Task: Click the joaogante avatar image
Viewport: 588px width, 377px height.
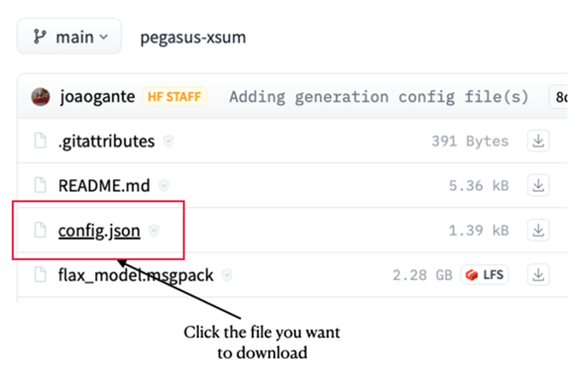Action: [41, 97]
